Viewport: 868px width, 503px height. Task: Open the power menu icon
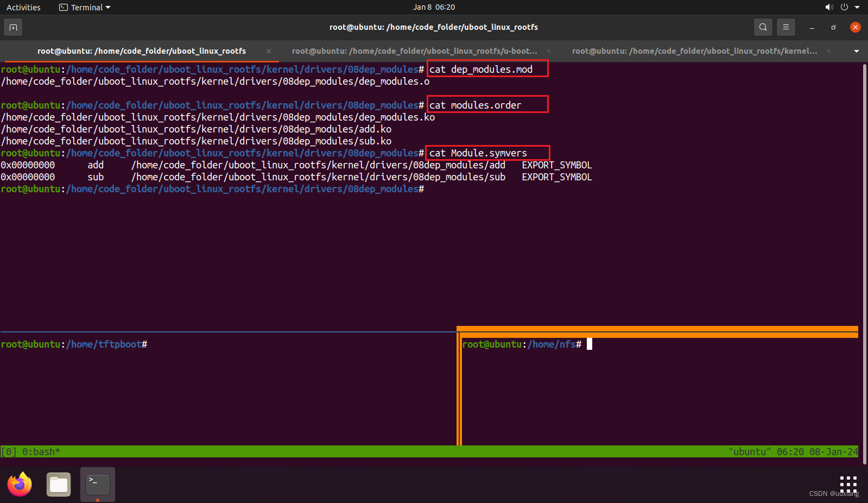[x=844, y=7]
